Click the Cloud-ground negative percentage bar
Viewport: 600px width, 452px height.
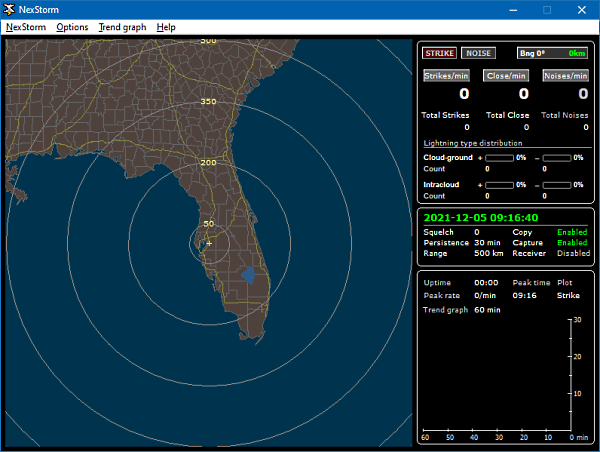point(557,158)
